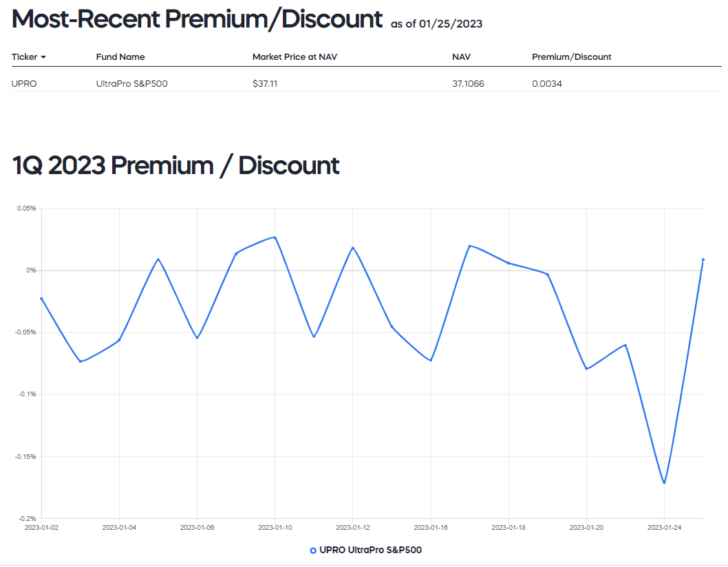Image resolution: width=728 pixels, height=567 pixels.
Task: Click the 2023-01-18 x-axis date label
Action: (x=508, y=528)
